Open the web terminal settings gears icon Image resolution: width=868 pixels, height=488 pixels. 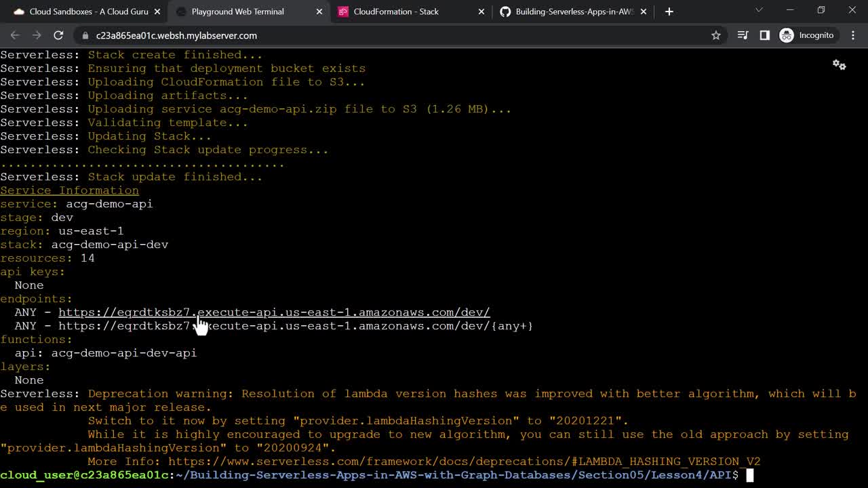840,64
